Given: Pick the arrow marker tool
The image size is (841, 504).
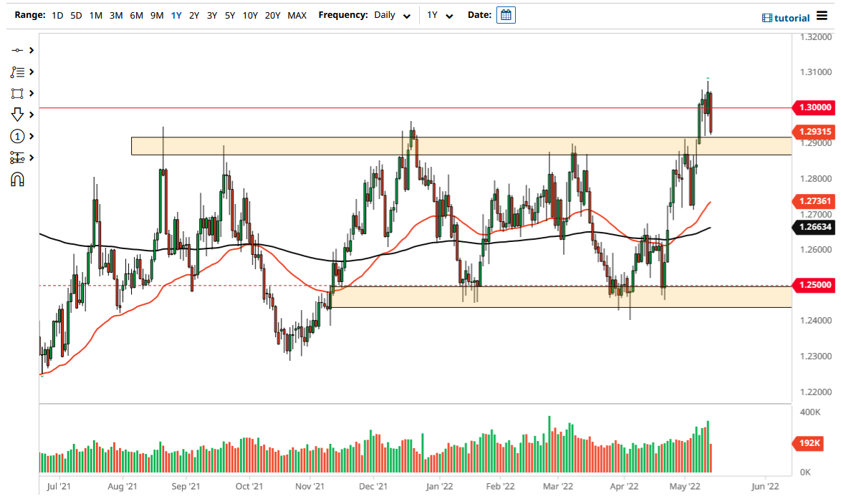Looking at the screenshot, I should [18, 115].
